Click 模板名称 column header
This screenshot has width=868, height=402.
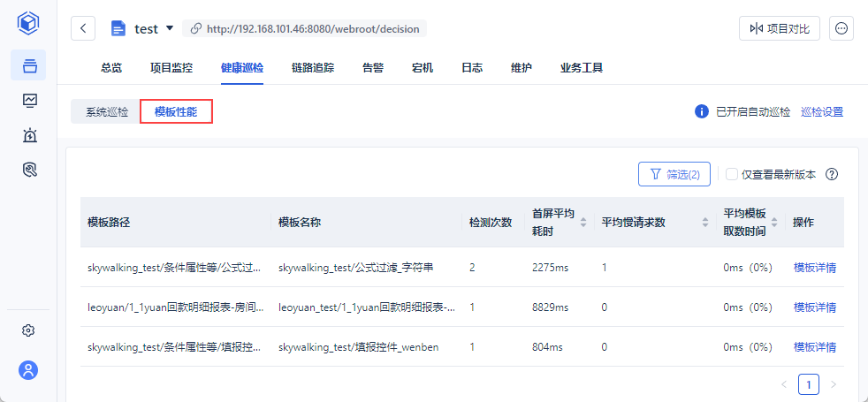coord(300,223)
